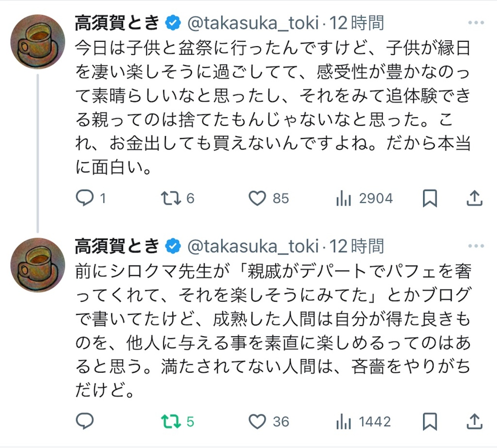Open the first tweet's coffee cup avatar

(x=37, y=42)
